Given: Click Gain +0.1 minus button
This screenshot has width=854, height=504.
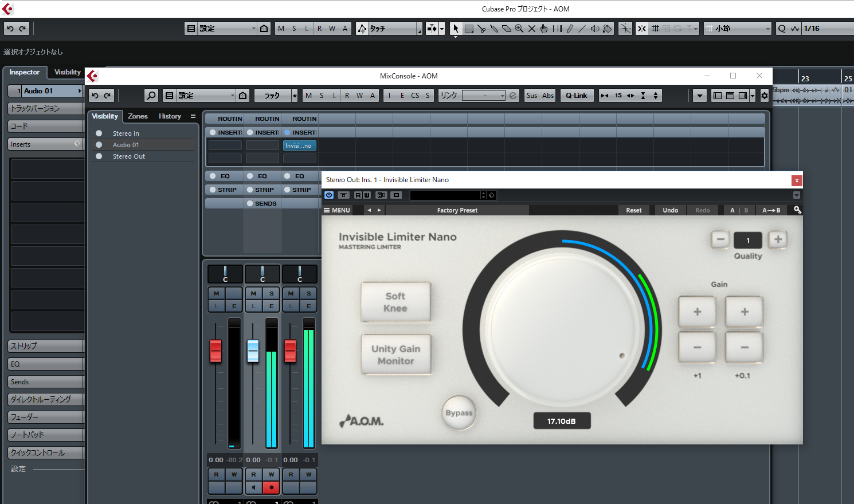Looking at the screenshot, I should pyautogui.click(x=744, y=347).
